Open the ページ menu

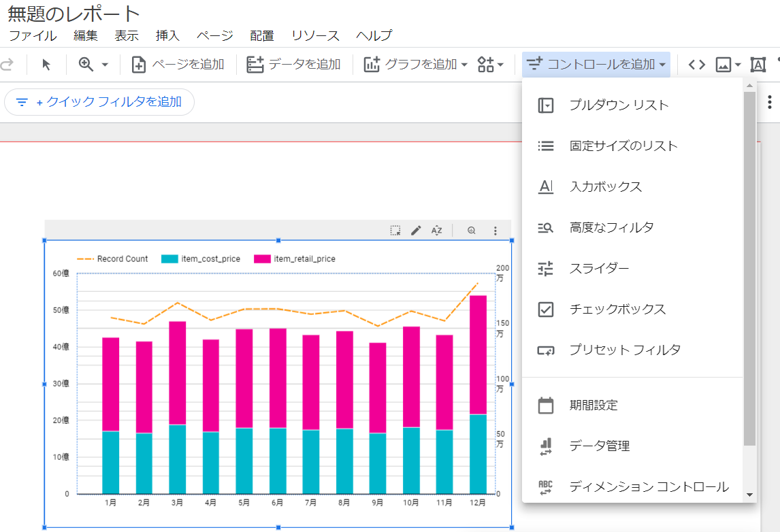pyautogui.click(x=215, y=36)
